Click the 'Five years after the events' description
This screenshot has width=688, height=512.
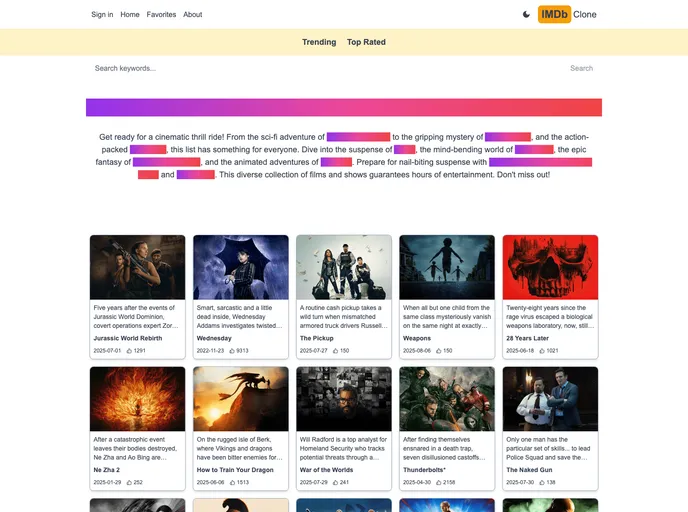coord(136,317)
